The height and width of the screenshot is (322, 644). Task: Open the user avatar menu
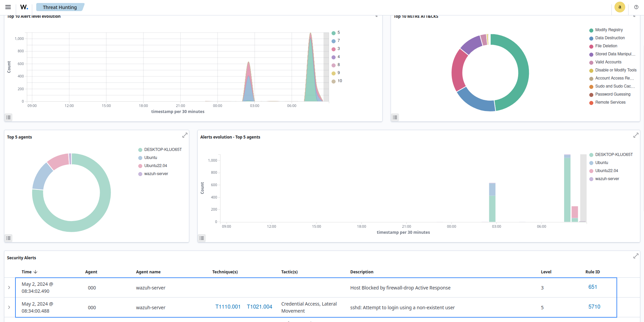(620, 7)
